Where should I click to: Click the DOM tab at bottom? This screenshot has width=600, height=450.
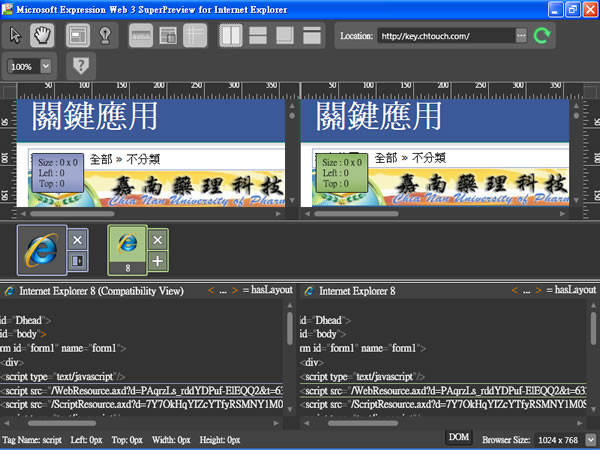[458, 438]
